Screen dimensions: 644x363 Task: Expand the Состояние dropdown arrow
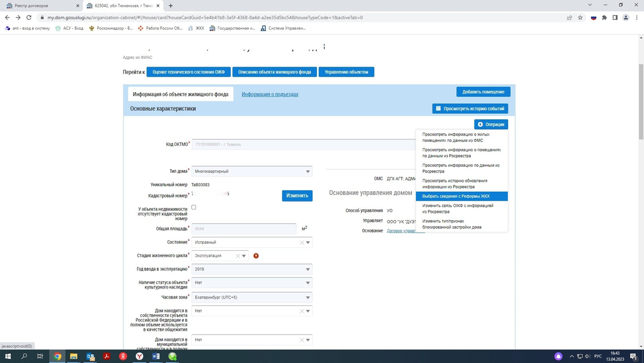308,242
